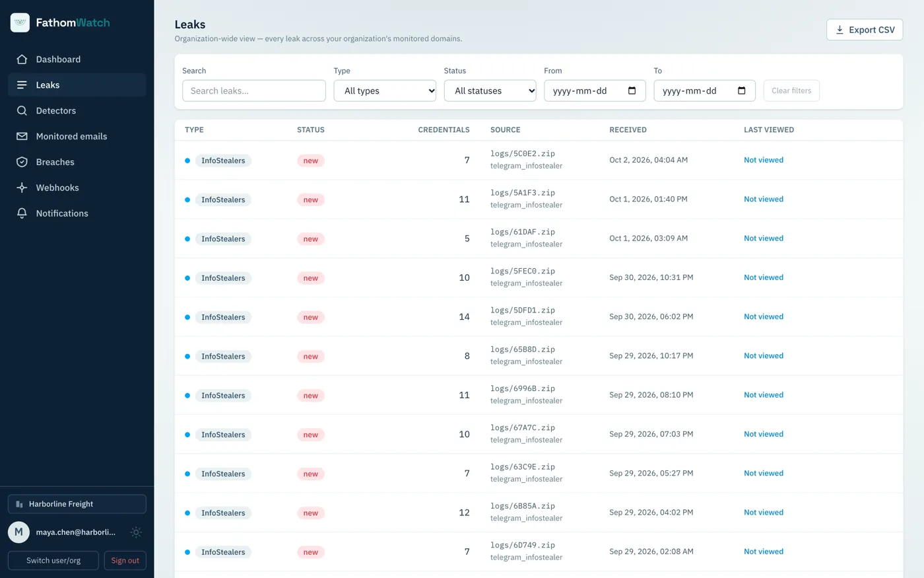Click received date Sep 29, 2026, 08:10 PM

coord(651,395)
